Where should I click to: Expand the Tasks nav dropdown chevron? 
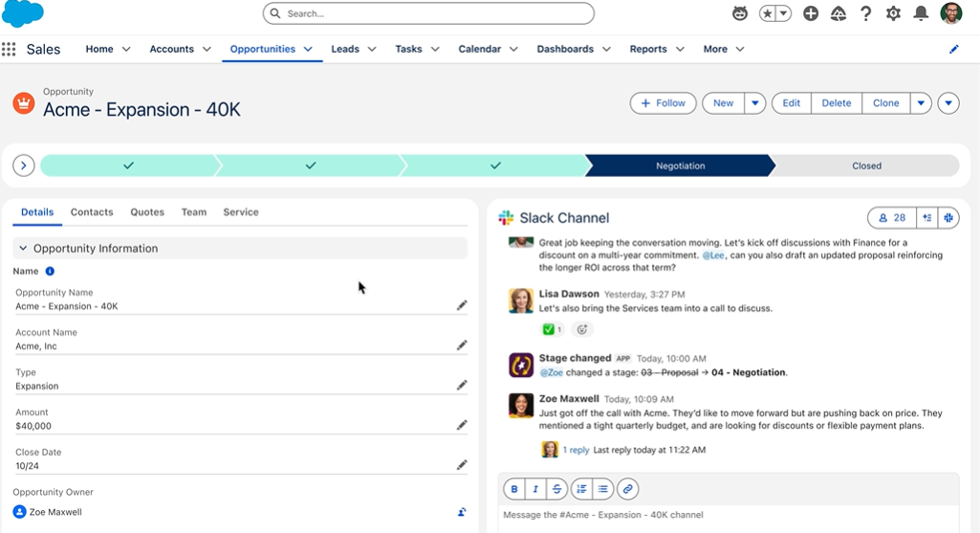point(435,50)
